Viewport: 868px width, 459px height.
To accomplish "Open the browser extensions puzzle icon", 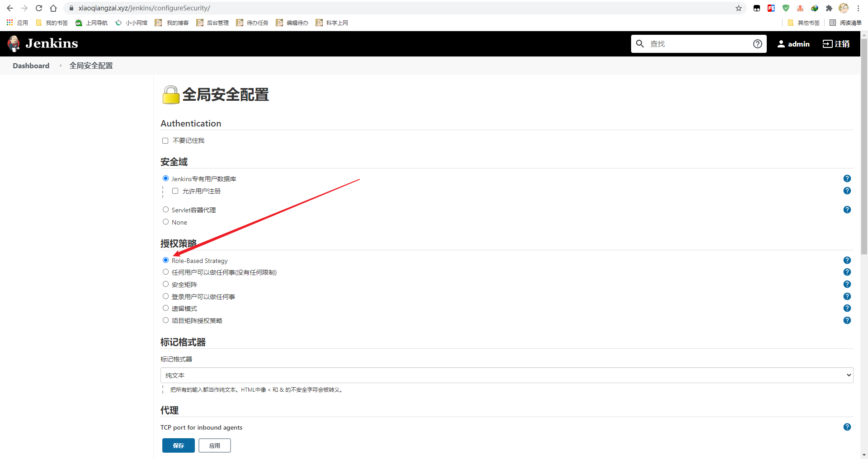I will (829, 8).
